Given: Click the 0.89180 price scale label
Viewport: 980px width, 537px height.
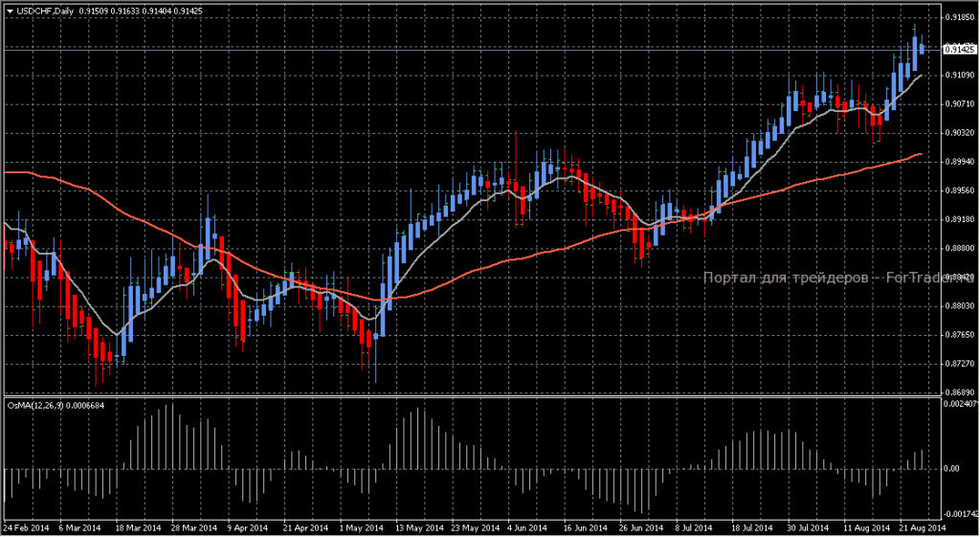Looking at the screenshot, I should point(961,219).
